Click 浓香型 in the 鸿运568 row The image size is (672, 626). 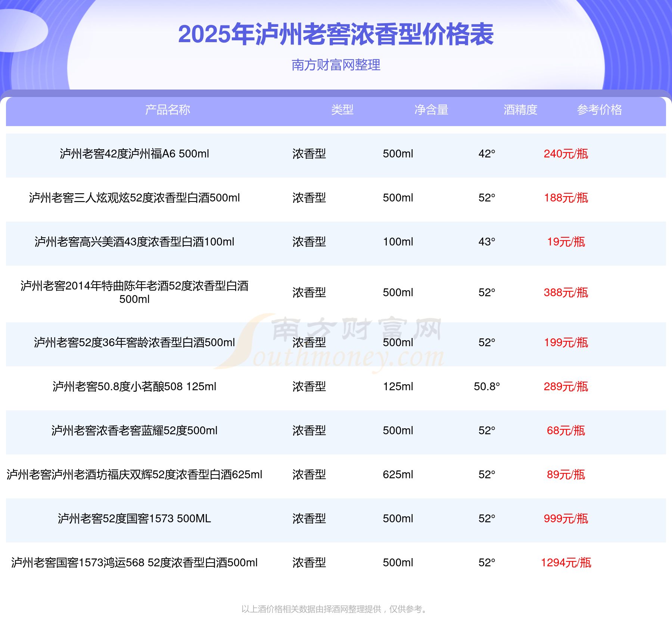pyautogui.click(x=309, y=563)
